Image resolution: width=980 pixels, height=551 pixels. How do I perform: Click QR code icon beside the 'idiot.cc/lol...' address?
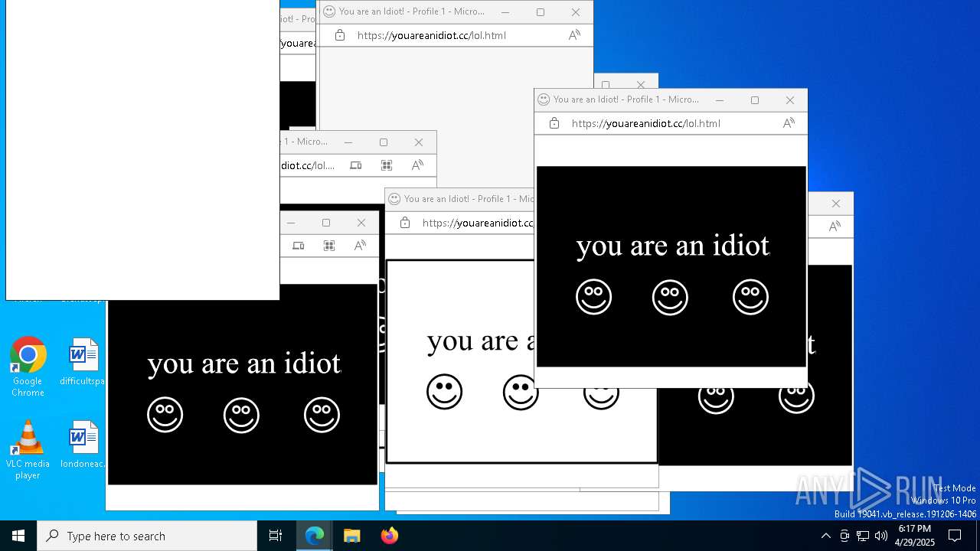387,165
